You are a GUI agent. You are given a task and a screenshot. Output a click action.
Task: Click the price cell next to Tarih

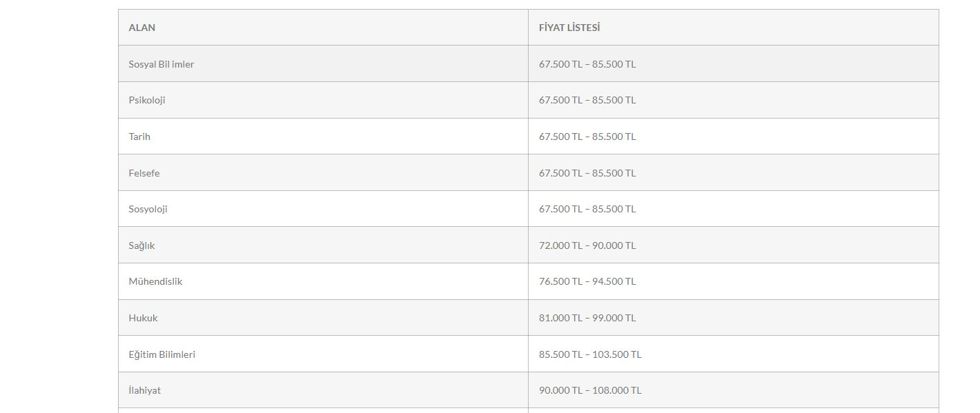coord(734,137)
